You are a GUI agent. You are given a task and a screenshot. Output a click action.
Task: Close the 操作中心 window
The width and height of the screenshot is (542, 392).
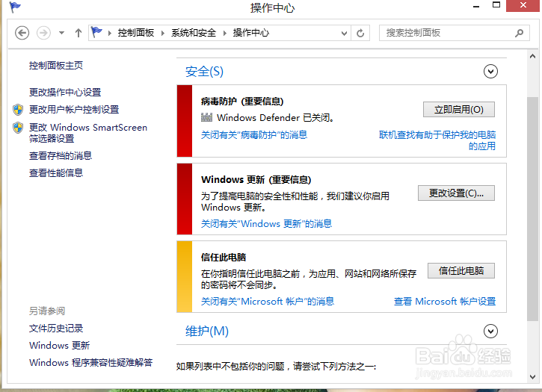click(x=523, y=5)
